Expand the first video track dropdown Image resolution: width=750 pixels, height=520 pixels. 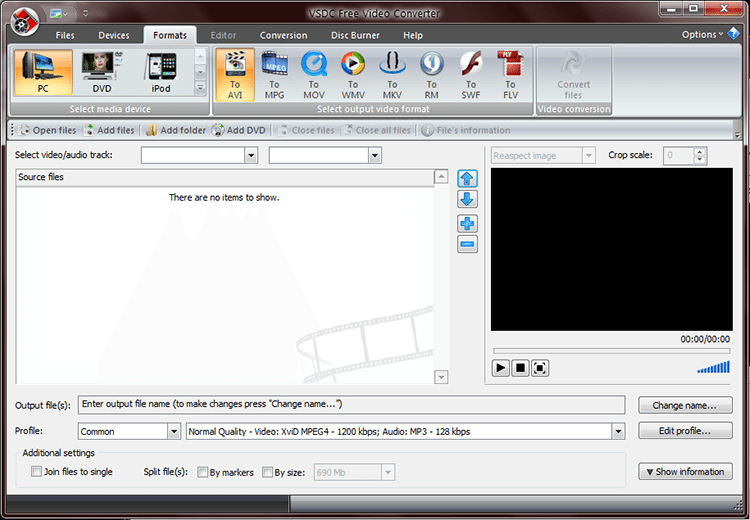click(x=251, y=155)
